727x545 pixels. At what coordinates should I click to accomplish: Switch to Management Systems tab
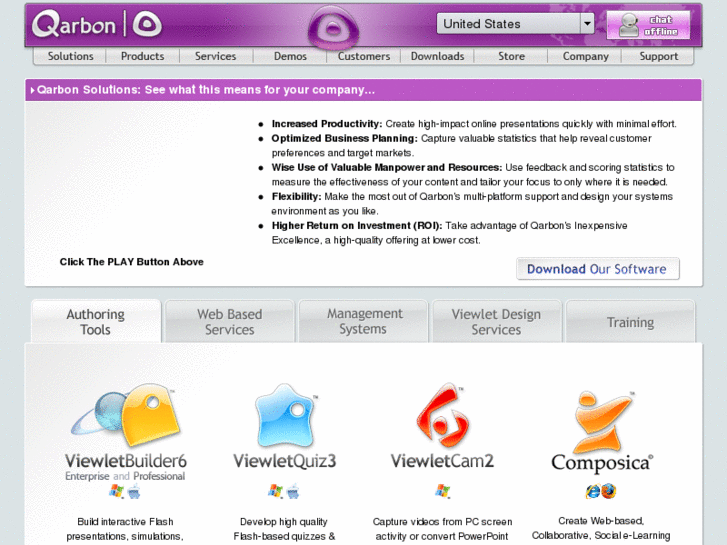(364, 321)
